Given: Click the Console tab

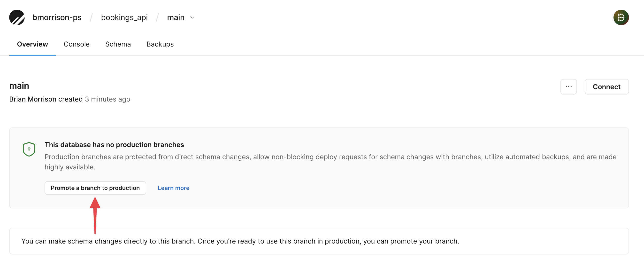Looking at the screenshot, I should (x=77, y=44).
